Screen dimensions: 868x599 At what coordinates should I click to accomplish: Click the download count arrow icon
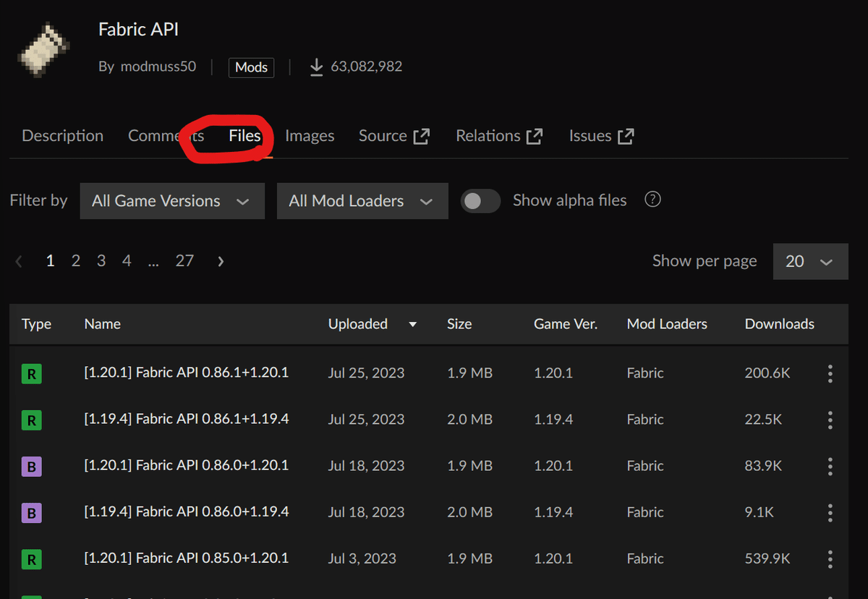click(x=316, y=67)
